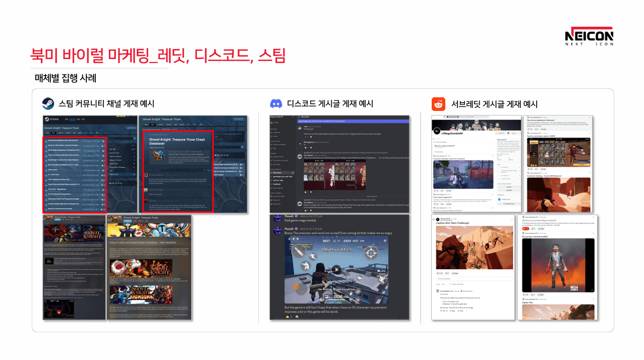Screen dimensions: 644x360
Task: Click the 'Join the conversation' comment field
Action: pos(475,279)
